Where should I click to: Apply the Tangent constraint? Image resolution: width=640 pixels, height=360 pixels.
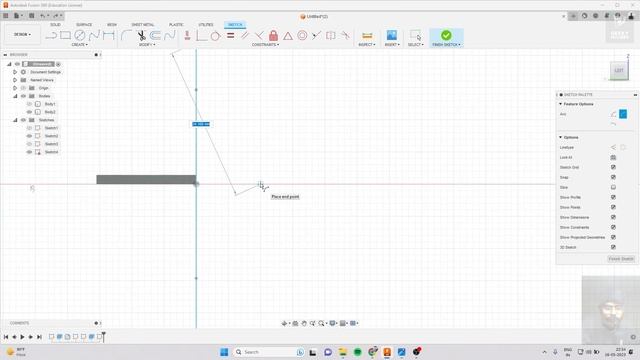coord(215,36)
